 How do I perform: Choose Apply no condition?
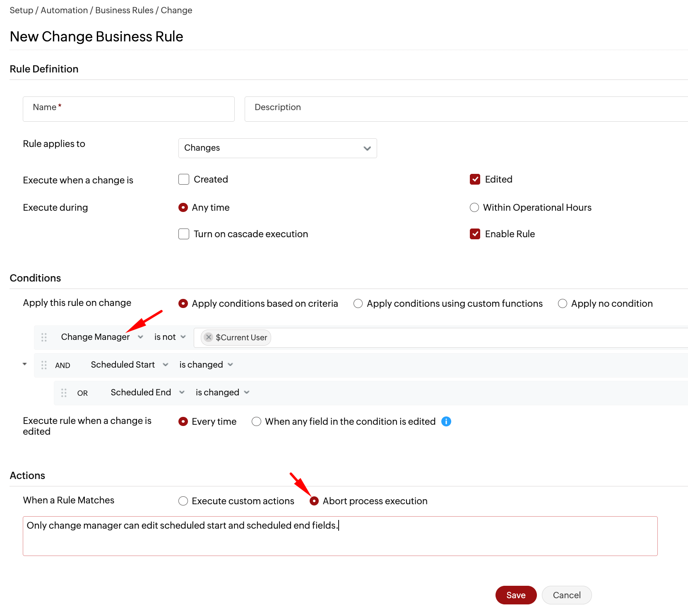pyautogui.click(x=562, y=303)
